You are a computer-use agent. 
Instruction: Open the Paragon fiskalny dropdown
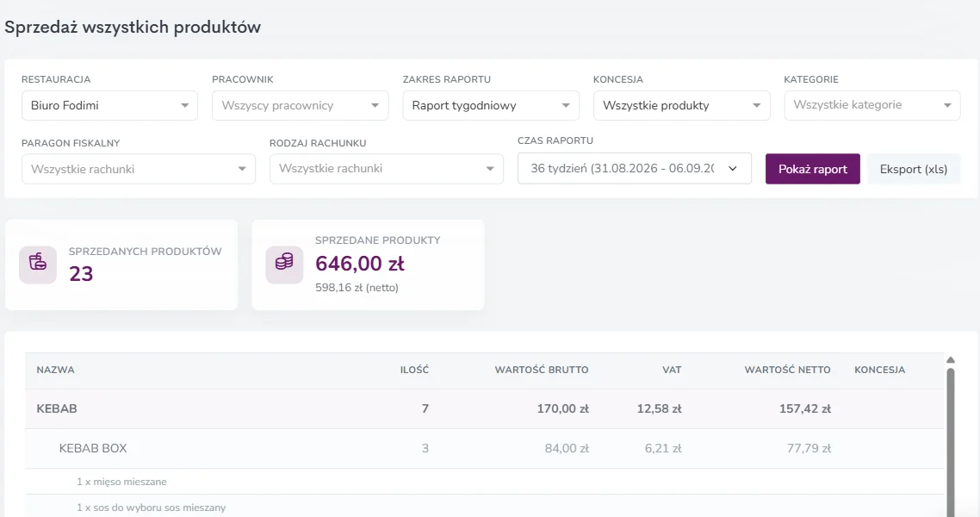coord(138,169)
